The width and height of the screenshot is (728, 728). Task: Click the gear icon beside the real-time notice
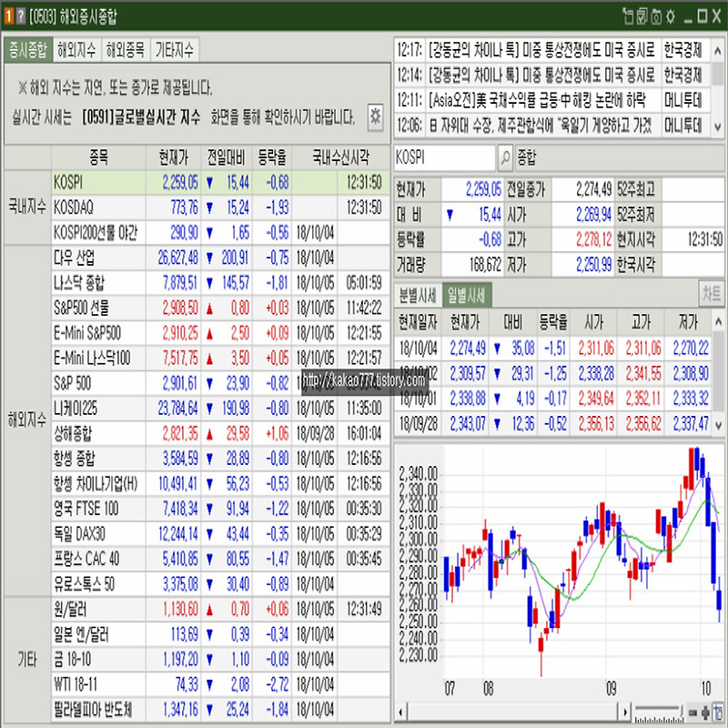click(375, 116)
